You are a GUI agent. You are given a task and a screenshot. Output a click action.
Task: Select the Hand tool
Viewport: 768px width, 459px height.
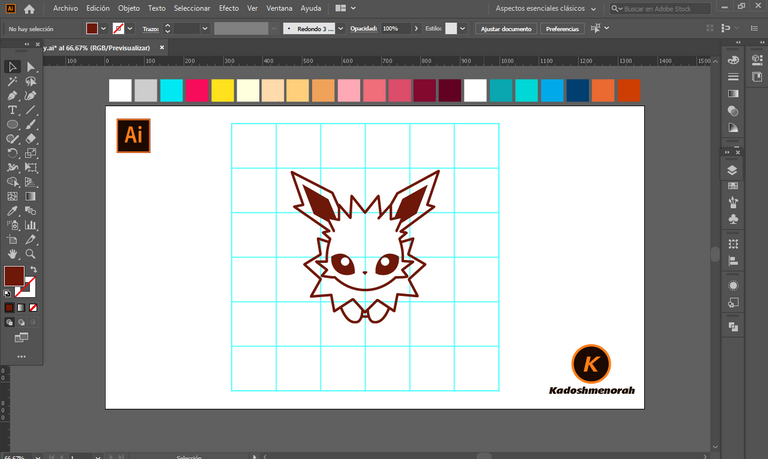(x=12, y=254)
